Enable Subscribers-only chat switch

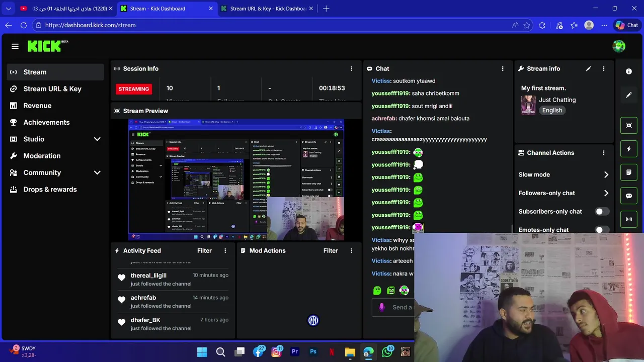[602, 212]
